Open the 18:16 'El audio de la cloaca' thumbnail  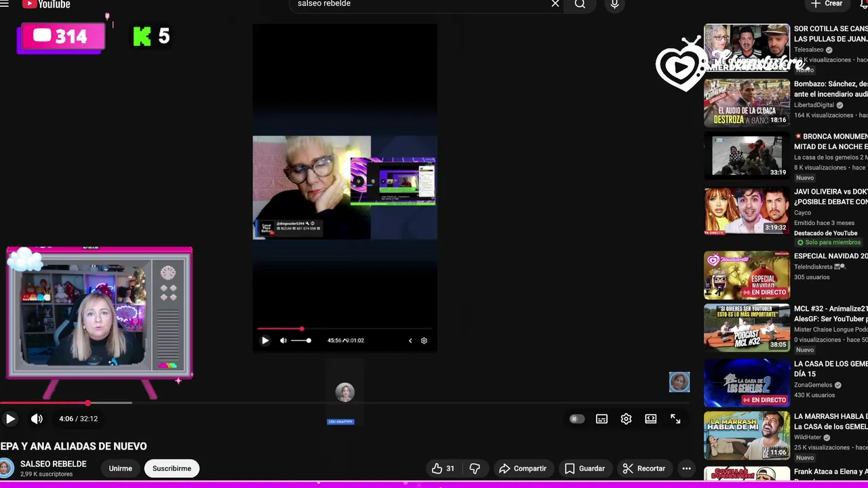747,102
